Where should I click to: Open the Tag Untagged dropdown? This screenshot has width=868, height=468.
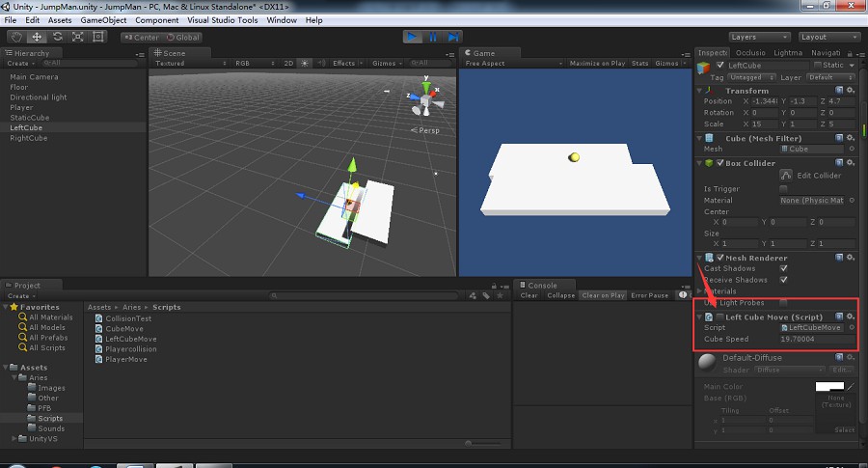[x=751, y=77]
